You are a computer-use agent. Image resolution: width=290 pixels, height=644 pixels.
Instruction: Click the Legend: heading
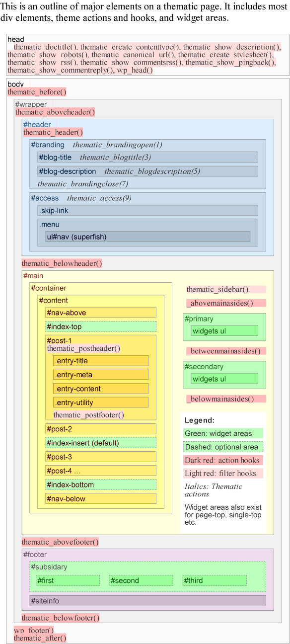pos(200,420)
